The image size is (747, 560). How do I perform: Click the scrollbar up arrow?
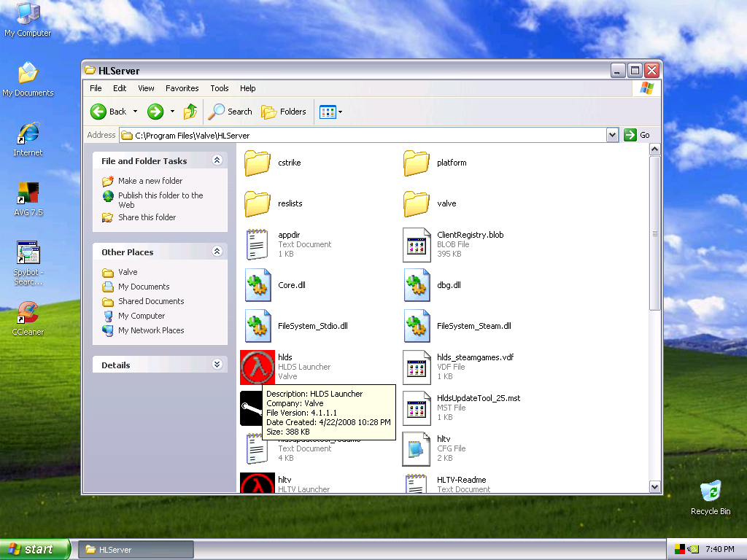655,149
